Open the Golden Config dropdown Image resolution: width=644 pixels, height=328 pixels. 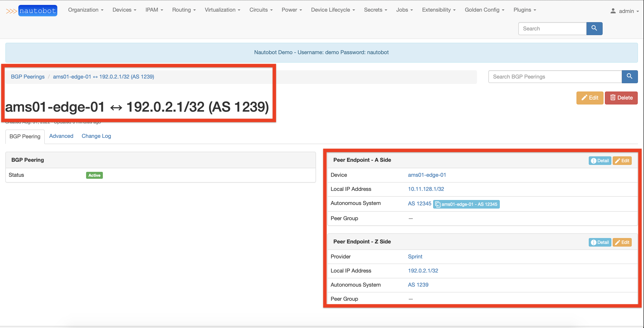pos(484,10)
